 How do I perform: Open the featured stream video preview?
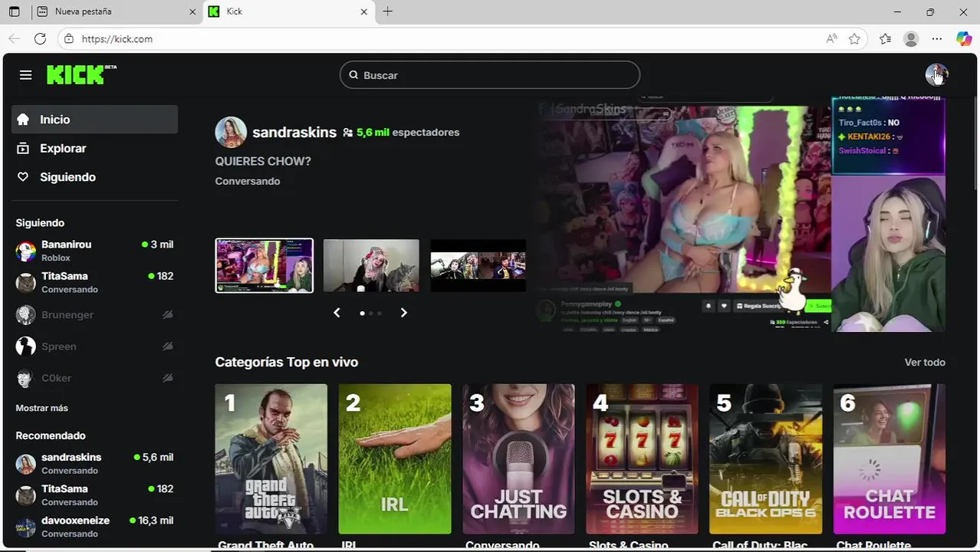coord(741,215)
